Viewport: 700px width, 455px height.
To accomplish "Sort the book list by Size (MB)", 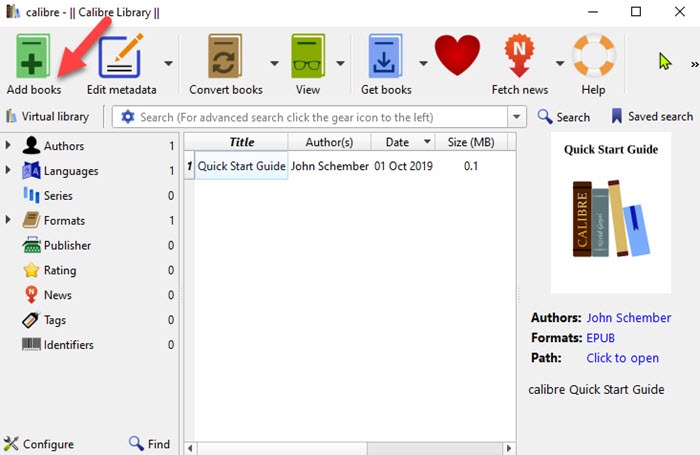I will 471,142.
